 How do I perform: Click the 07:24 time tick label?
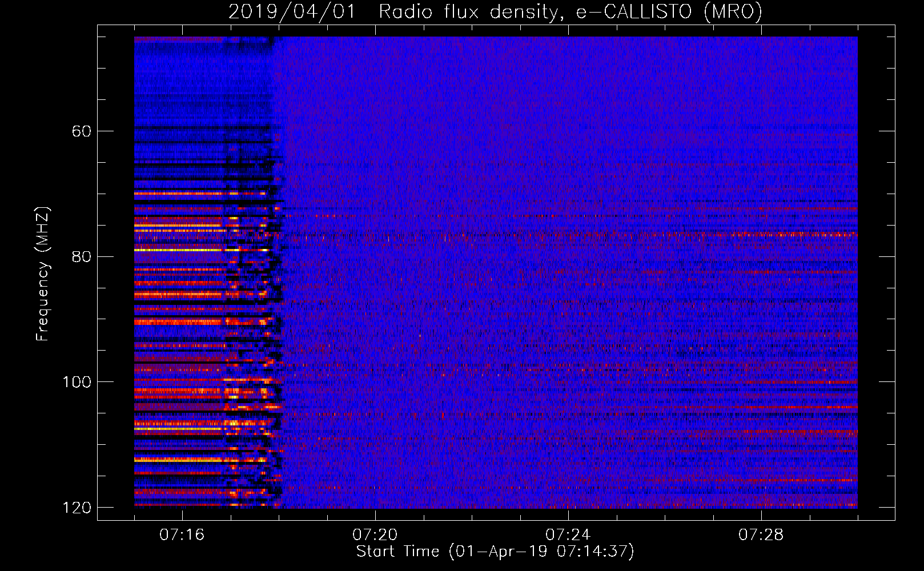point(568,535)
